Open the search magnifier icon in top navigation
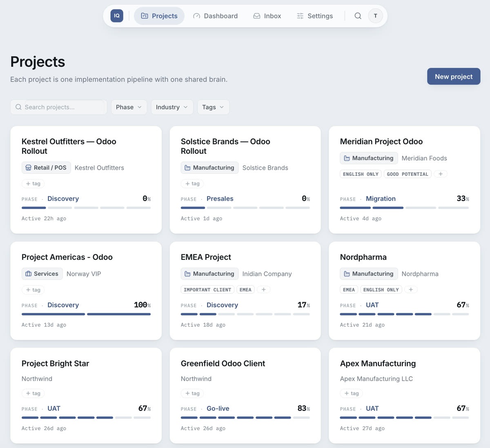490x448 pixels. pos(358,16)
